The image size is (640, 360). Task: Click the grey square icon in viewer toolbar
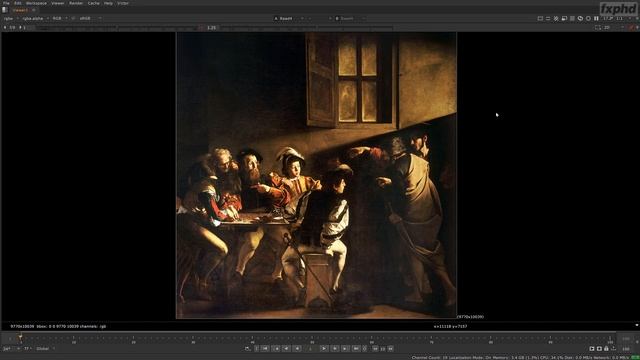coord(572,18)
